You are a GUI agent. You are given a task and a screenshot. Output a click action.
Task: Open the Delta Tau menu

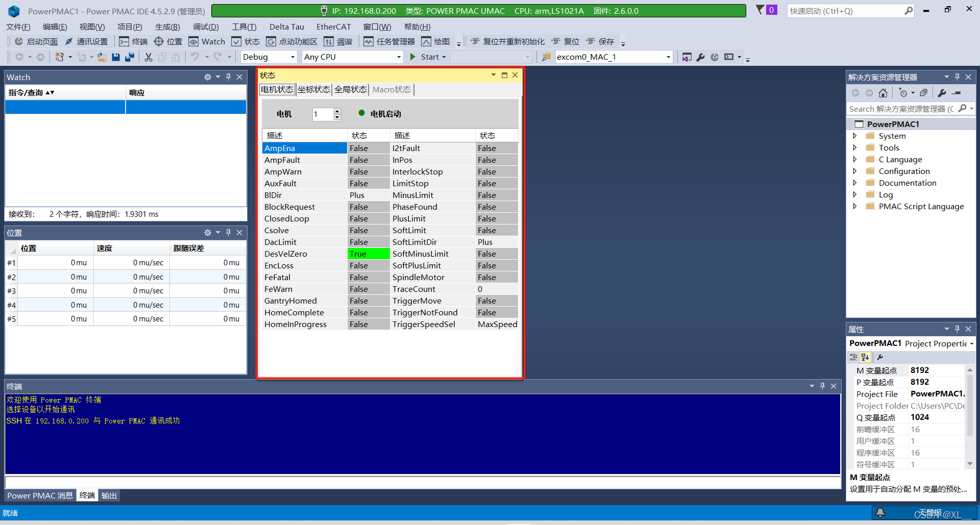point(287,27)
